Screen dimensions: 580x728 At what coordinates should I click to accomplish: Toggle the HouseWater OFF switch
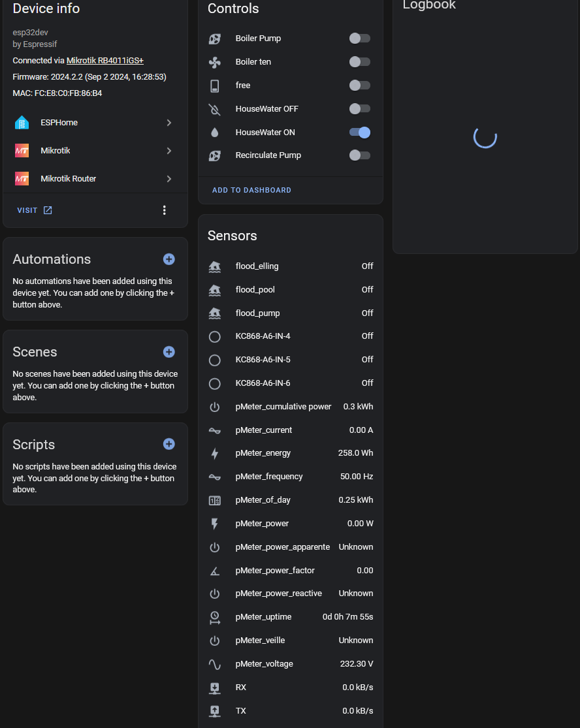pos(359,109)
